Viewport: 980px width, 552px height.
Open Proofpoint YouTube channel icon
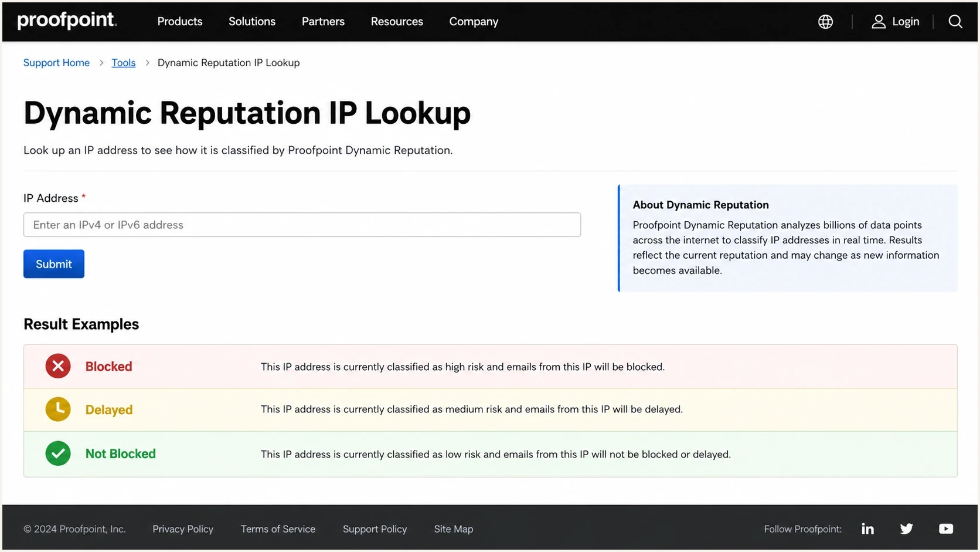(945, 529)
